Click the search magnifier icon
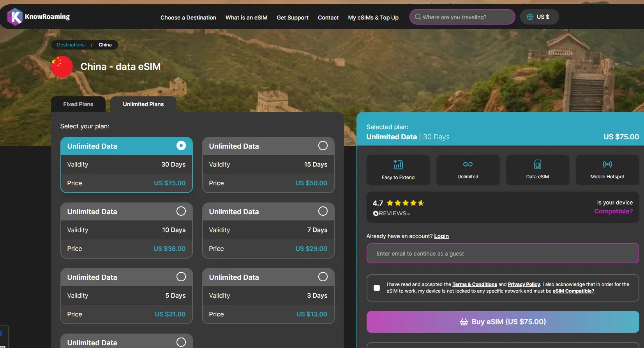This screenshot has height=348, width=644. (x=418, y=17)
